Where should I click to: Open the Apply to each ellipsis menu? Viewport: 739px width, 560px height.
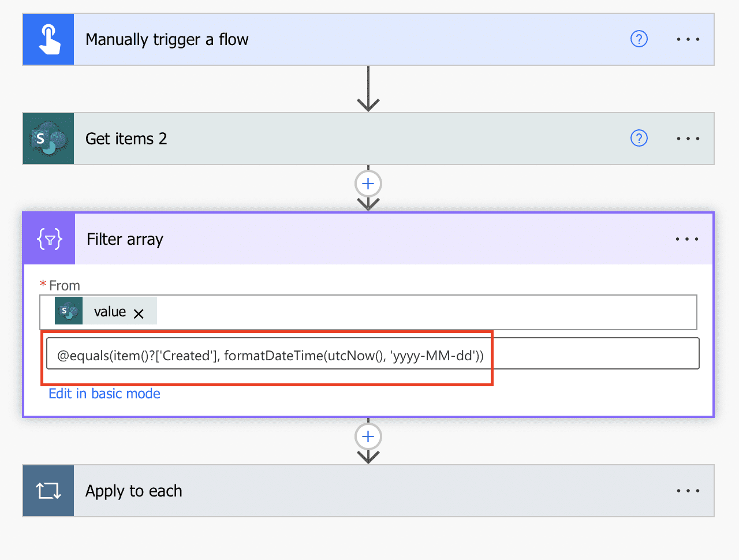click(x=688, y=491)
